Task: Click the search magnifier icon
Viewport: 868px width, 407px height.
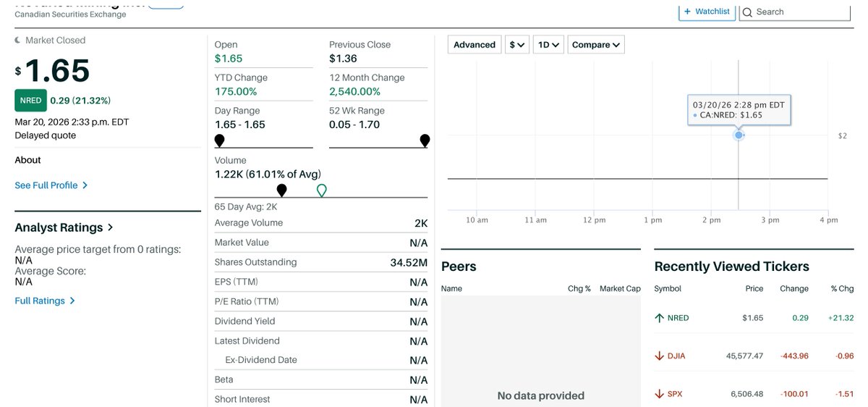Action: tap(748, 12)
